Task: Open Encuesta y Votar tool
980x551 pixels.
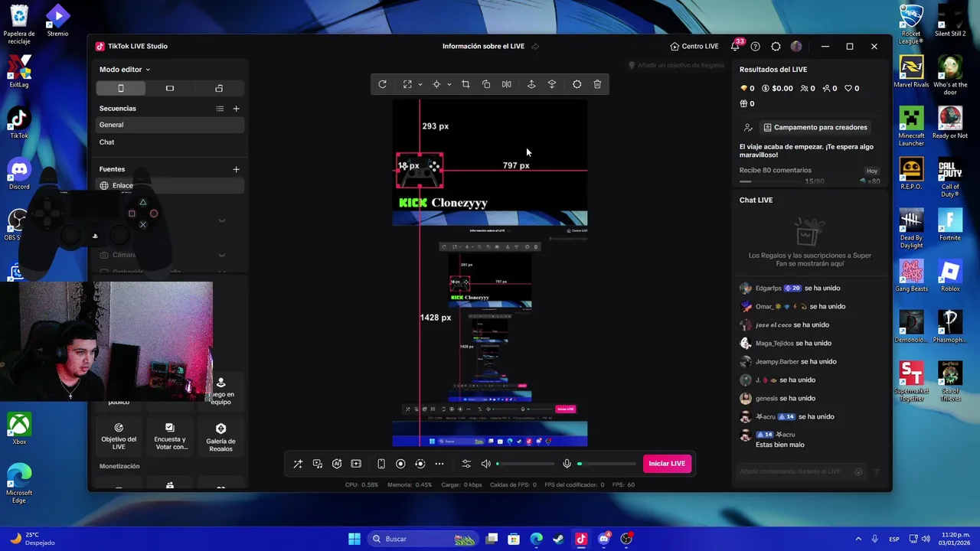Action: pos(170,435)
